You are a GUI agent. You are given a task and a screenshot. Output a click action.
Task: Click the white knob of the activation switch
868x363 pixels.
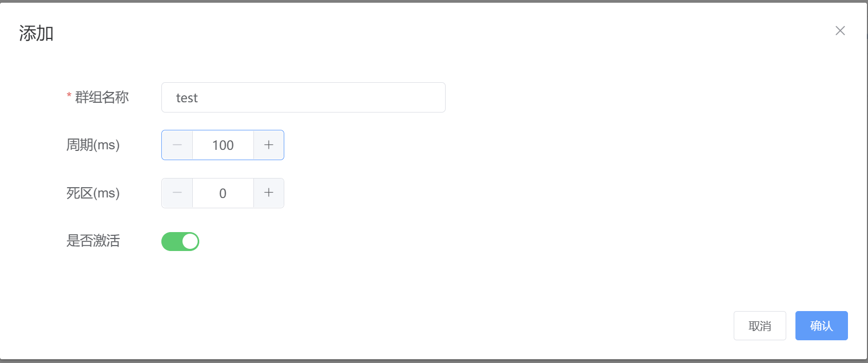(190, 241)
